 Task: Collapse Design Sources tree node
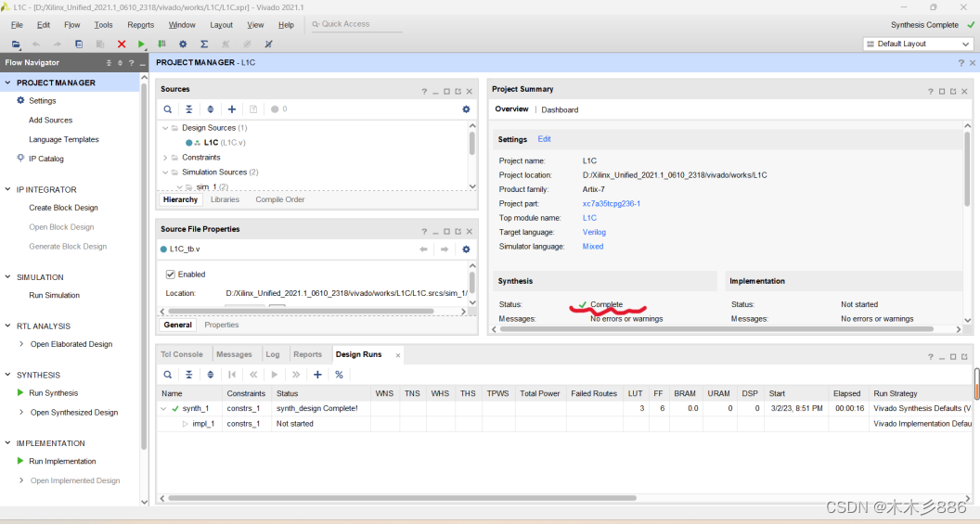coord(165,128)
